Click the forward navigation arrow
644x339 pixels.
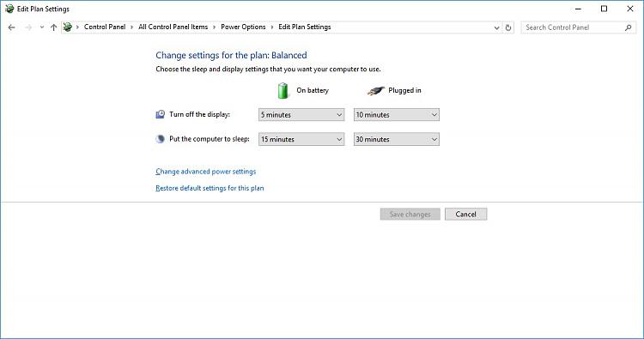(x=28, y=27)
